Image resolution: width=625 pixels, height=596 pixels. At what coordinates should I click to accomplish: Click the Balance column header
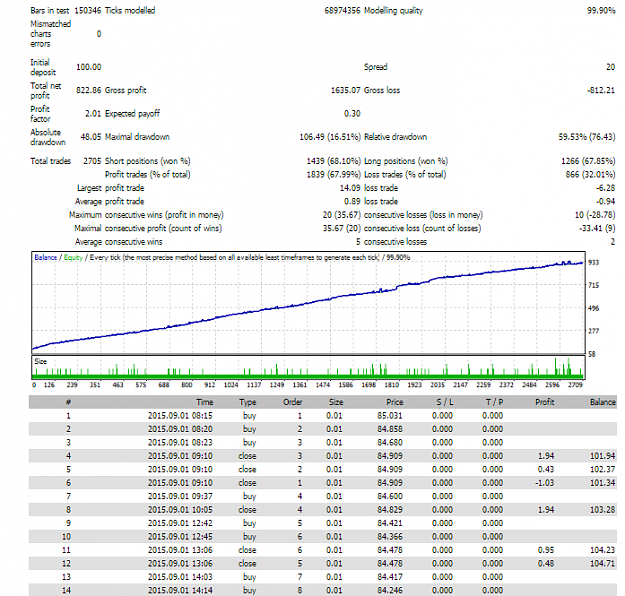pyautogui.click(x=603, y=402)
